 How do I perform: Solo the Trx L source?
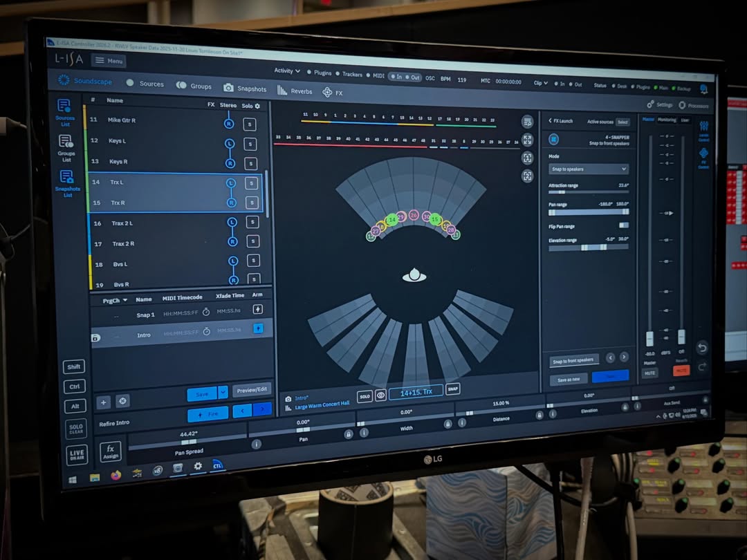pyautogui.click(x=251, y=183)
